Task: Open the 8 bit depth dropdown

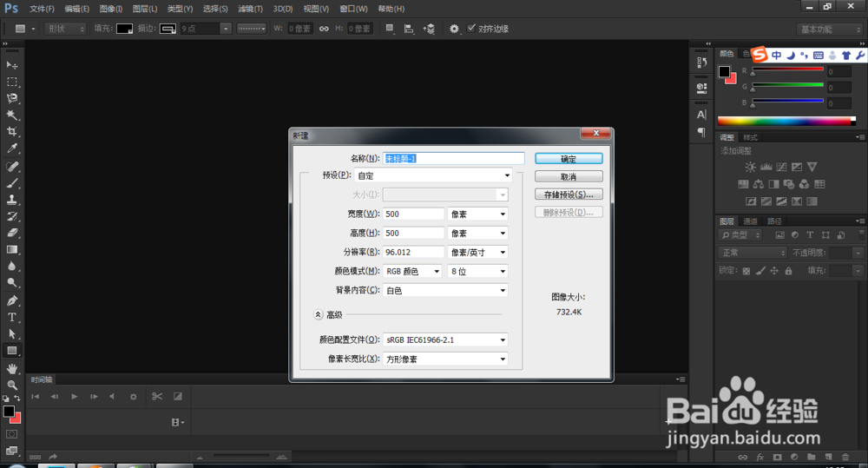Action: (477, 272)
